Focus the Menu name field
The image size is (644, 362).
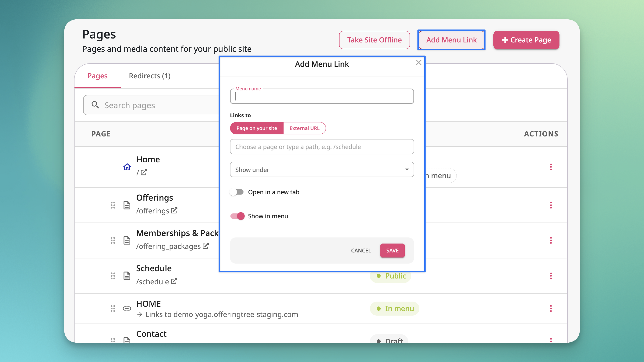(x=322, y=96)
